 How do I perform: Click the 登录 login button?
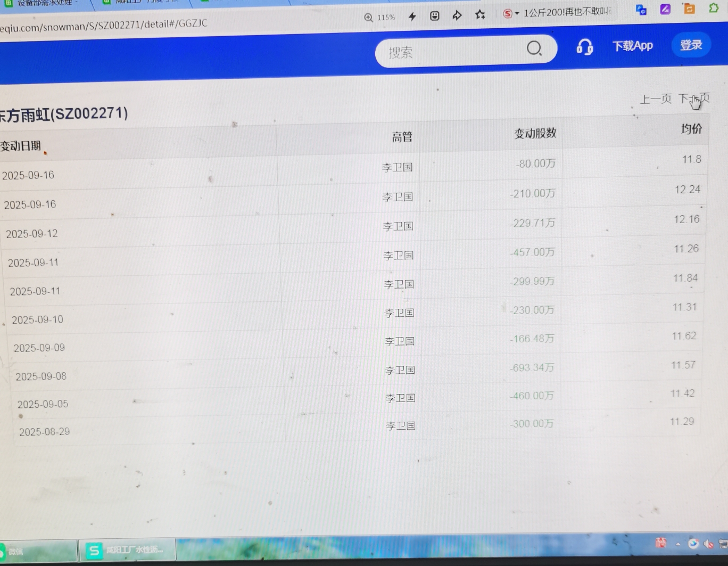click(691, 45)
